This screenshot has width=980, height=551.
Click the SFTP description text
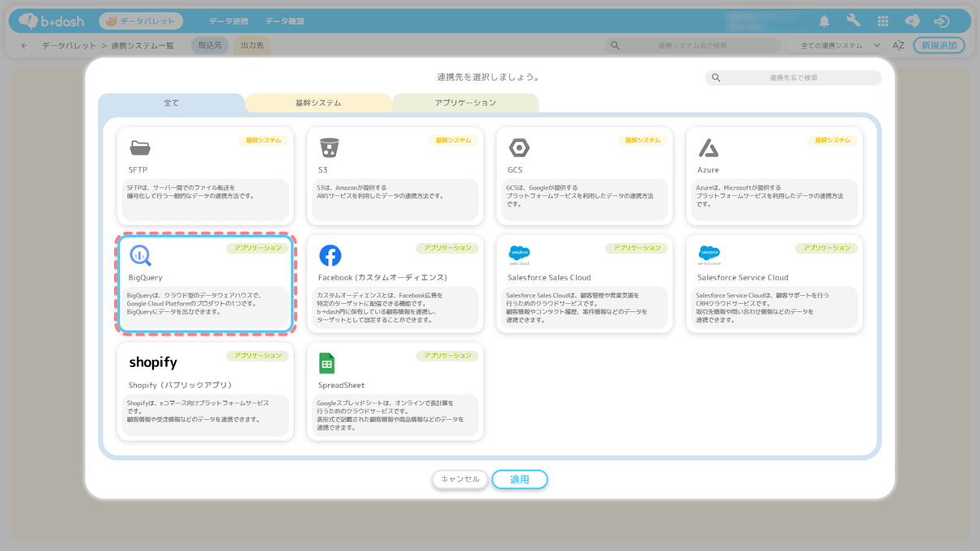[191, 192]
